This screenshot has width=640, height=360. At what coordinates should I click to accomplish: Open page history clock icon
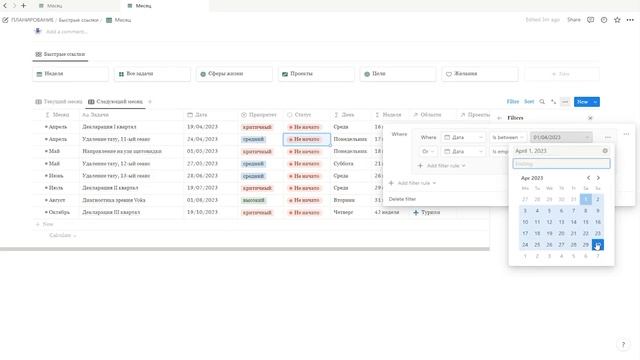pos(604,20)
